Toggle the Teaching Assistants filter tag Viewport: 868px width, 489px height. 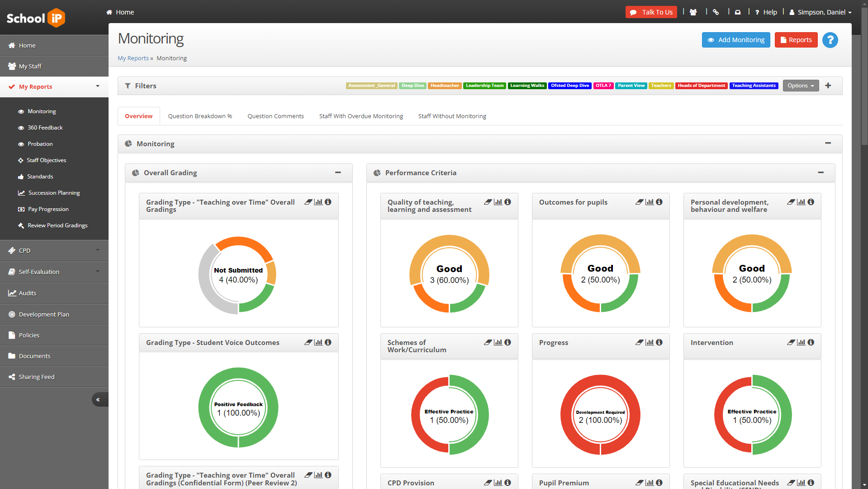pos(754,86)
